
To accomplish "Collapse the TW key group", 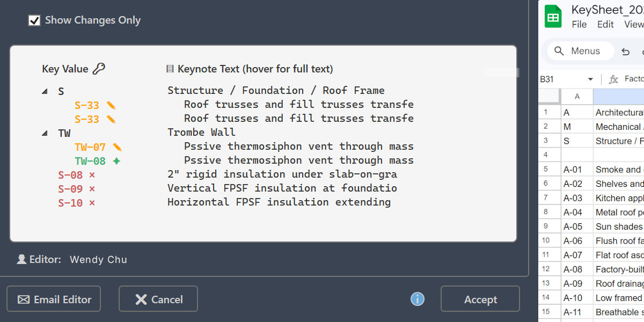I will [45, 133].
